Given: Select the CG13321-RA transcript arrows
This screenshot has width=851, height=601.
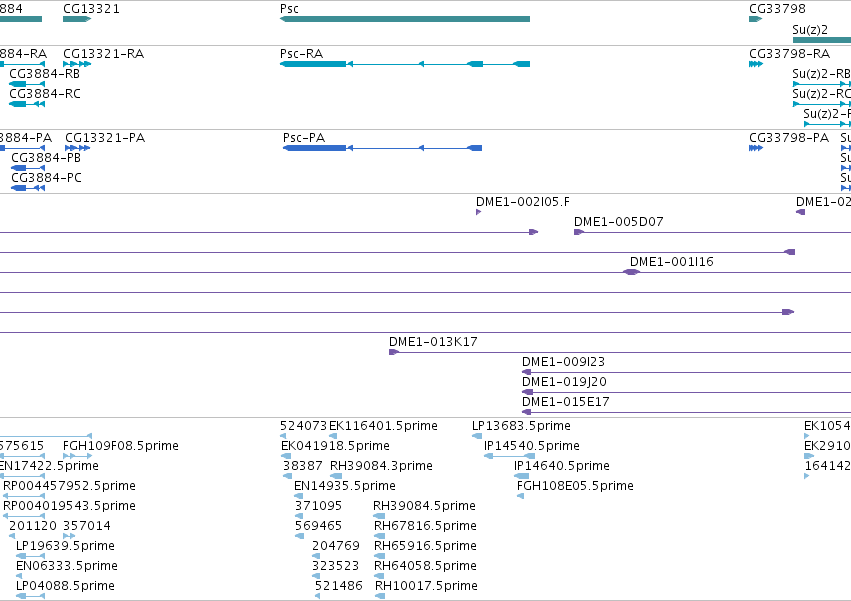Looking at the screenshot, I should [77, 64].
